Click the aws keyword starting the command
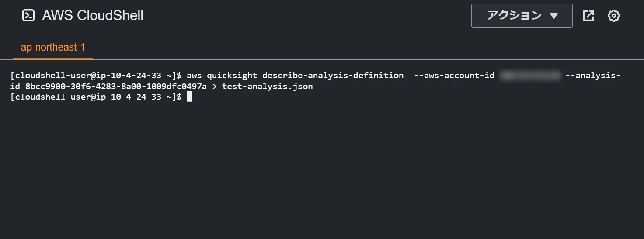Screen dimensions: 644x239 point(194,75)
